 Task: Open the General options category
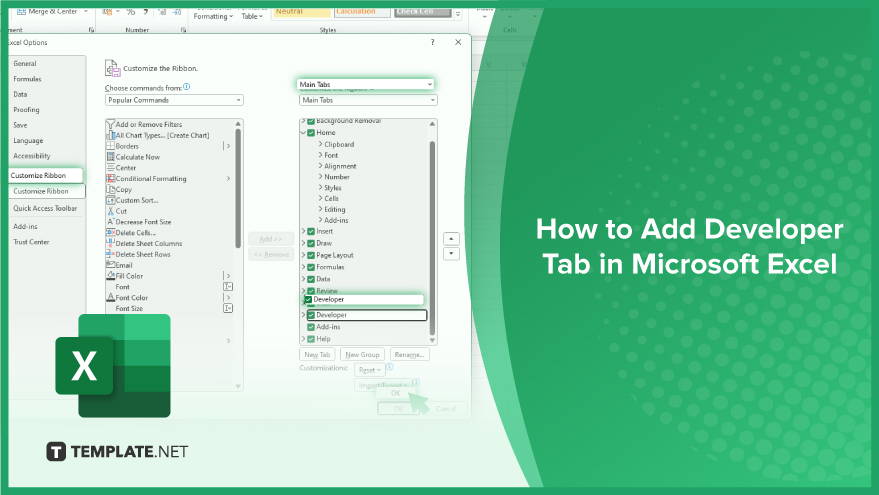(25, 63)
